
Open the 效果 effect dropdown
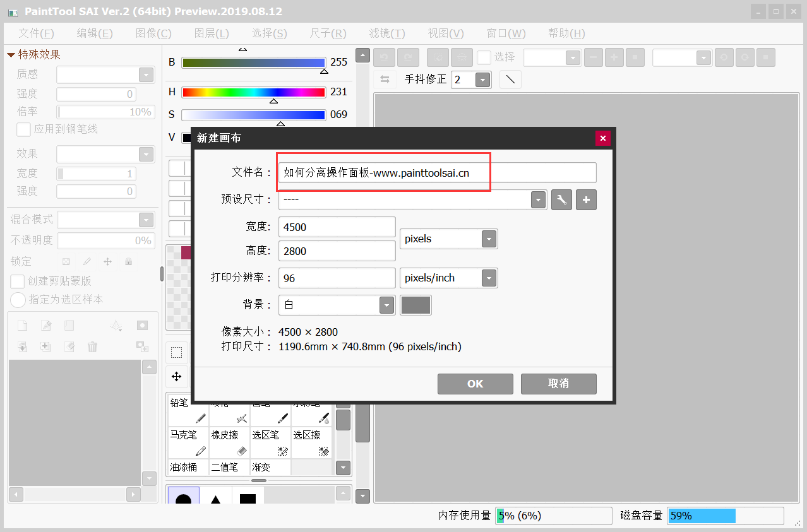(x=146, y=154)
